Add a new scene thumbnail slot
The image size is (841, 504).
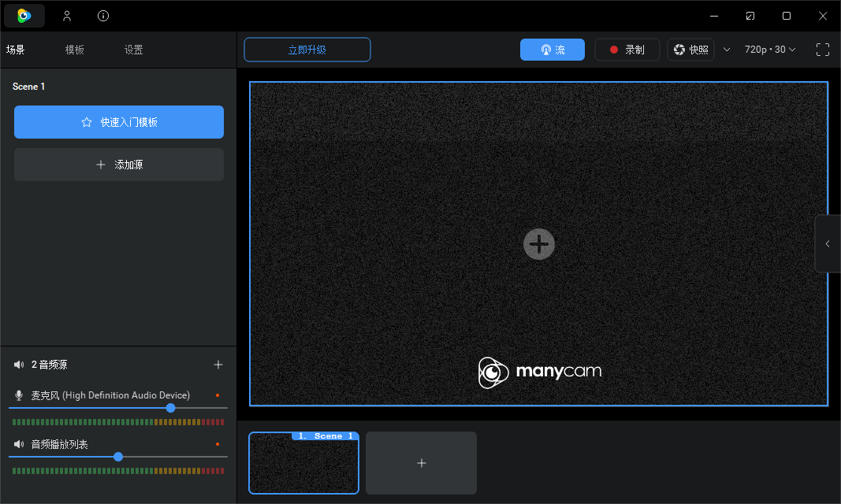pyautogui.click(x=421, y=463)
